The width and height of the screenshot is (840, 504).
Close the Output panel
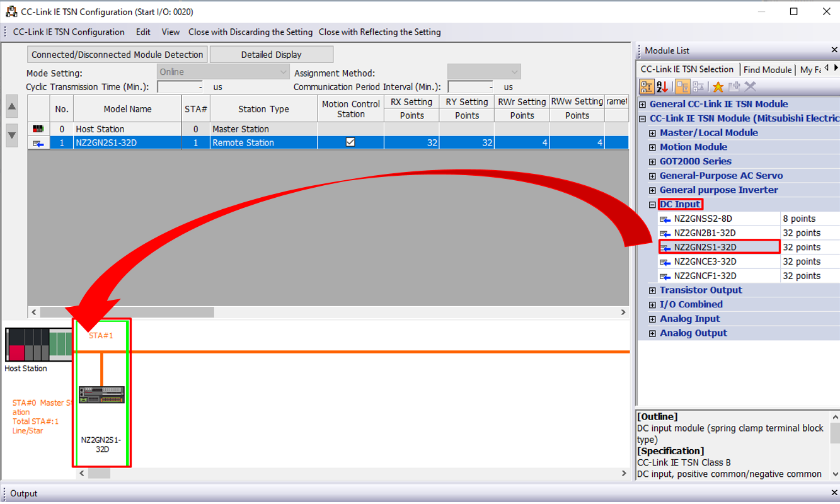(x=834, y=493)
